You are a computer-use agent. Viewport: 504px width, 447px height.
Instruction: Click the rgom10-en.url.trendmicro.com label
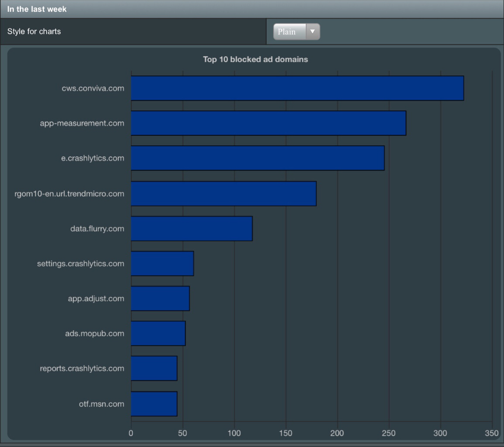[x=69, y=194]
